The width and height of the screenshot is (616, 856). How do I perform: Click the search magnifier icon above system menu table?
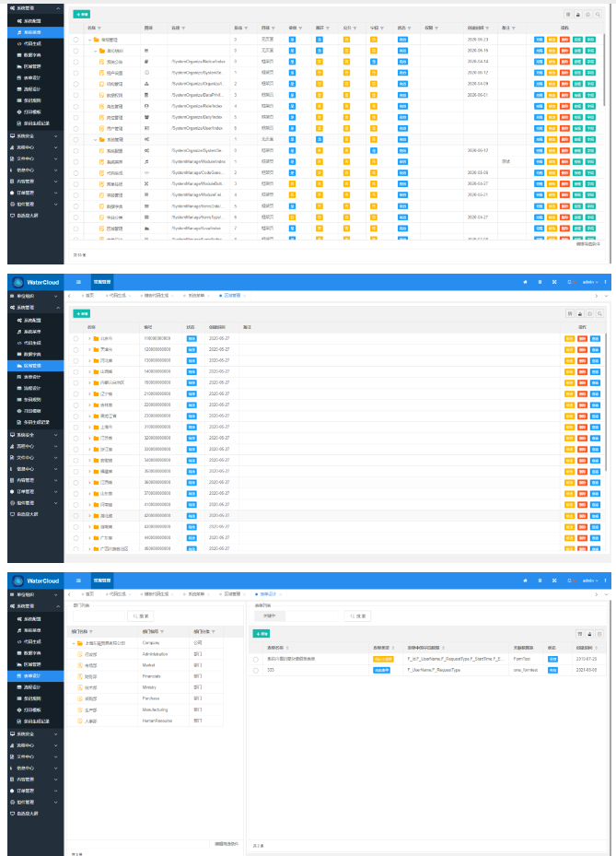(598, 15)
